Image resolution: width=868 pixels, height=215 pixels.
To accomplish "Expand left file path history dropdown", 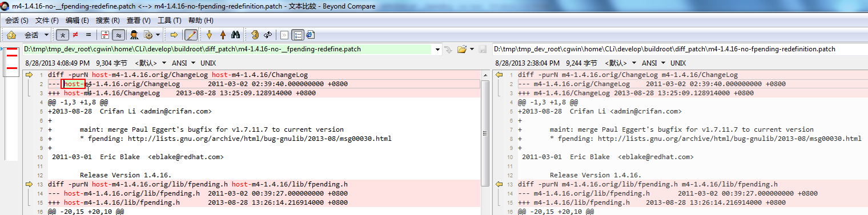I will [437, 50].
